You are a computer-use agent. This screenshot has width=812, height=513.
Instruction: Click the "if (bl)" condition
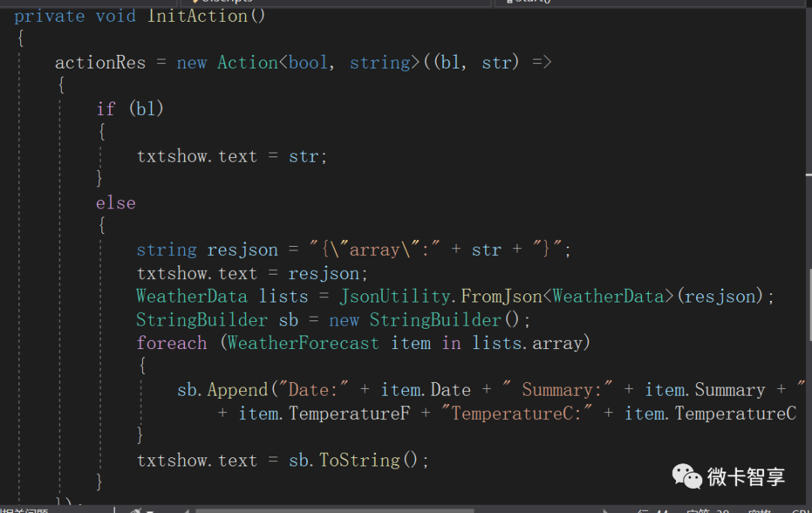click(130, 109)
